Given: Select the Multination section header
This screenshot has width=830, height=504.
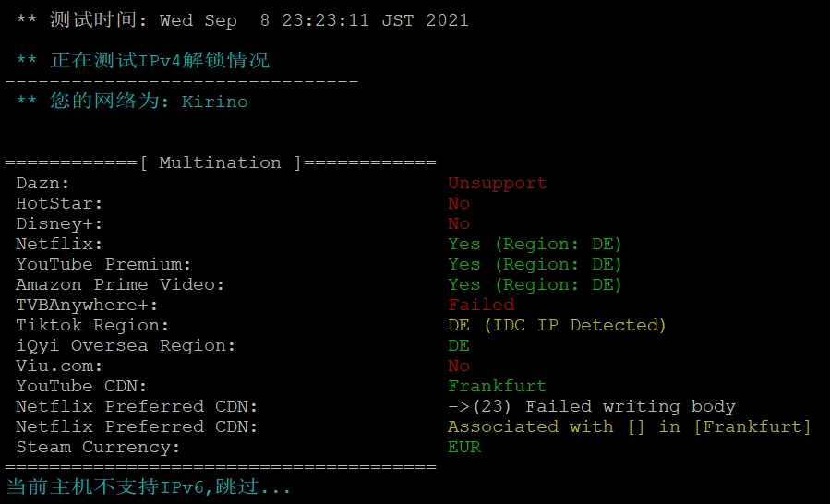Looking at the screenshot, I should 221,162.
